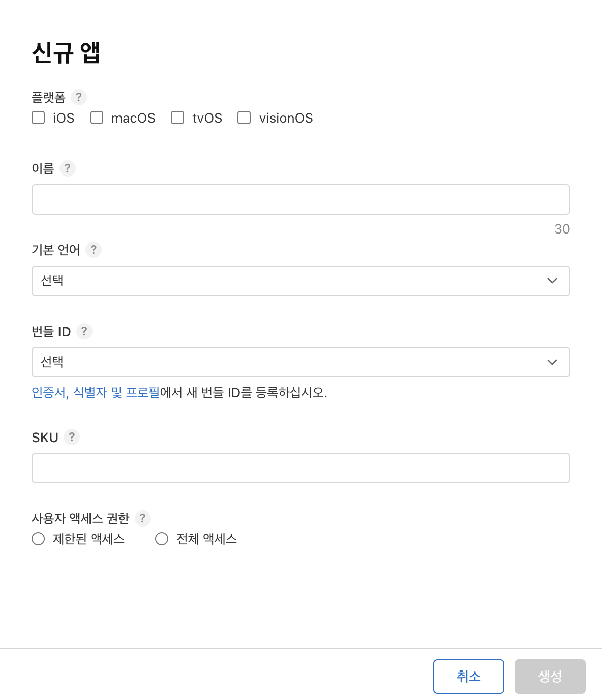The width and height of the screenshot is (602, 700).
Task: Click into the 이름 text field
Action: click(300, 199)
